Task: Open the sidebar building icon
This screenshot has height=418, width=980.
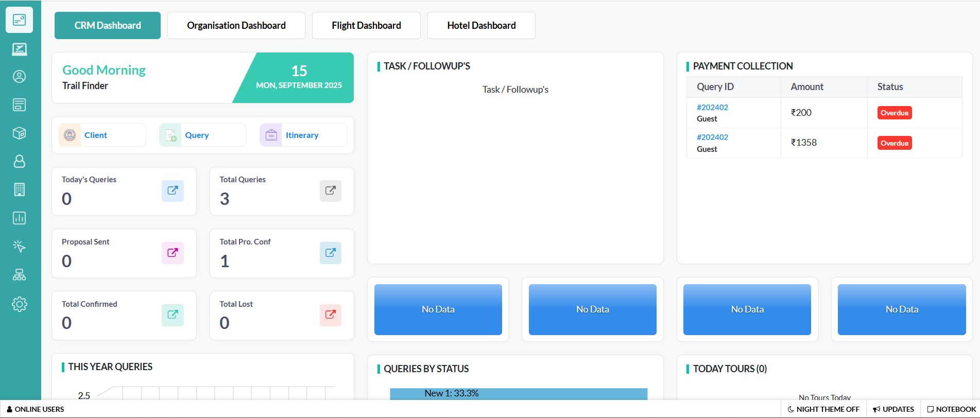Action: (x=19, y=189)
